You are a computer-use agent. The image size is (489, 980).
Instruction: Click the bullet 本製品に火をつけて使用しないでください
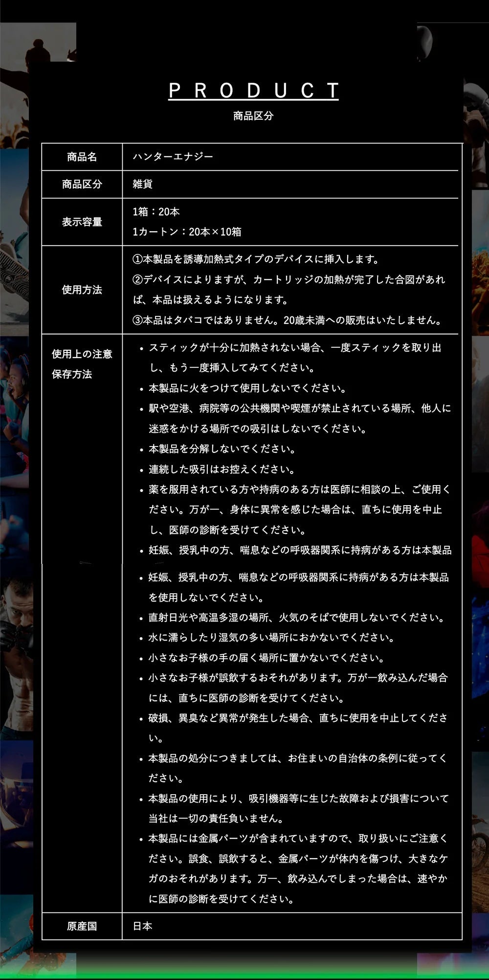(248, 388)
